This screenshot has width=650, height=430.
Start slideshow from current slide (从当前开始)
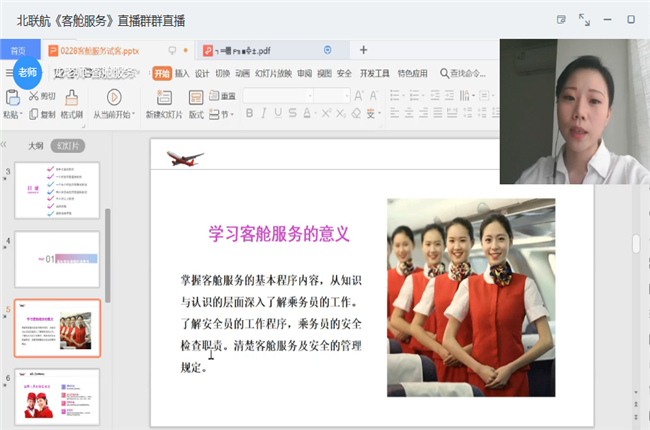point(114,97)
